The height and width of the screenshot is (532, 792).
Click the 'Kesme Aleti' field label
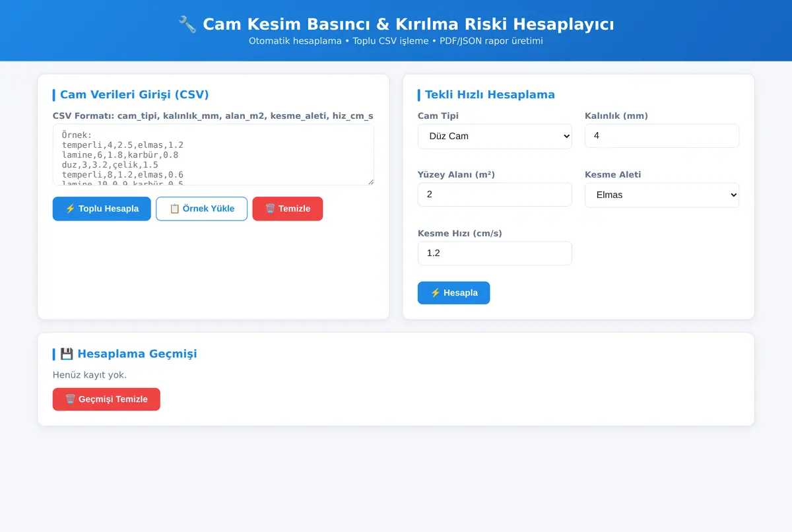612,175
